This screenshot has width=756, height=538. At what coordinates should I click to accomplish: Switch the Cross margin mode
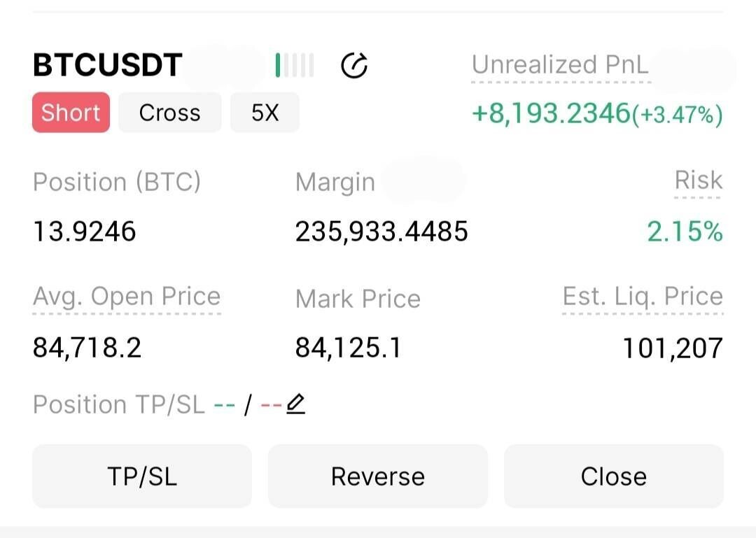[169, 113]
